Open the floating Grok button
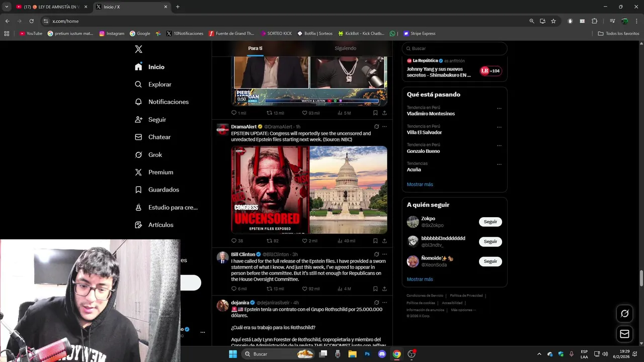Viewport: 644px width, 362px height. [624, 313]
